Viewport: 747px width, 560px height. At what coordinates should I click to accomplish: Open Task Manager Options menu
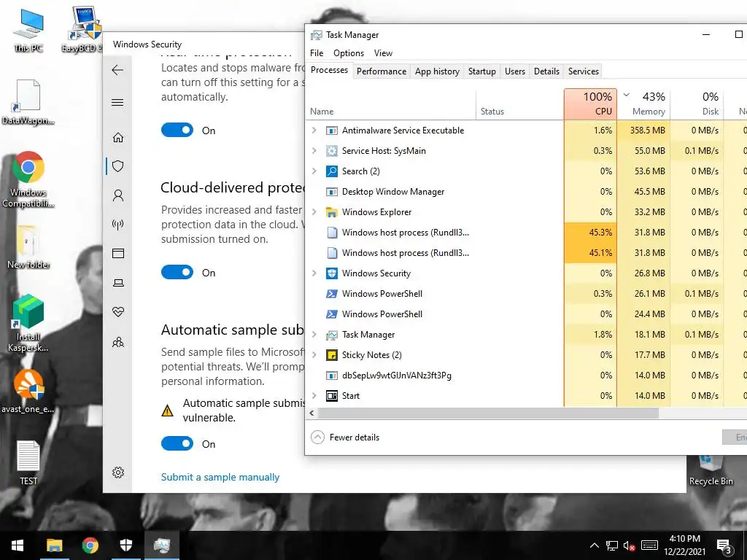[349, 52]
